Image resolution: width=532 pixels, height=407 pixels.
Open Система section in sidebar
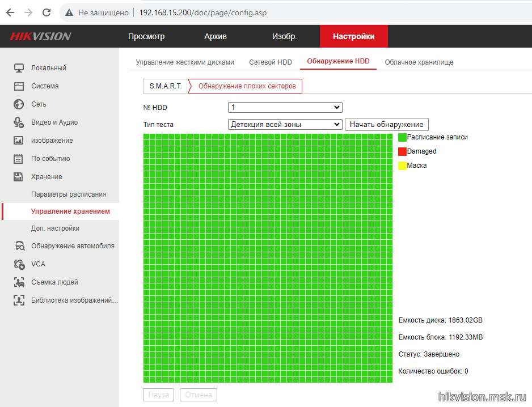coord(45,86)
